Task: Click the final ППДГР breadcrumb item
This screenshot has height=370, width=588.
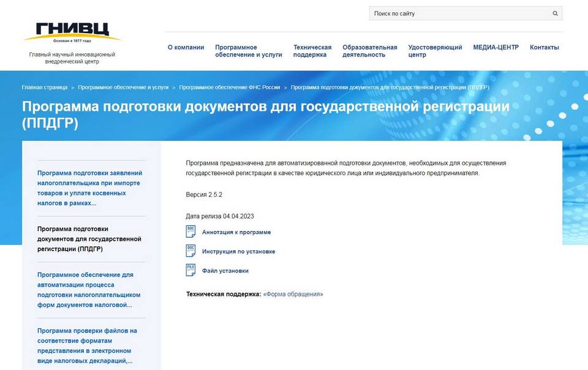Action: (x=390, y=88)
